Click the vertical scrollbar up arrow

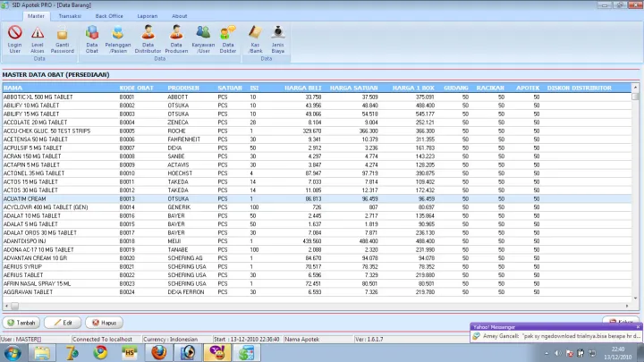tap(635, 88)
